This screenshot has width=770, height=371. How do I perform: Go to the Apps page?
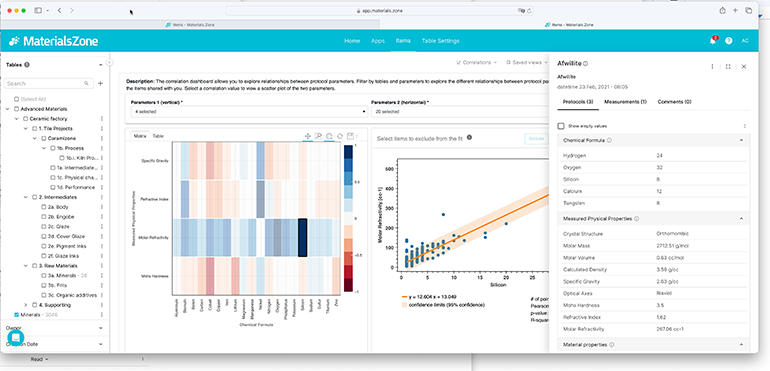click(378, 41)
